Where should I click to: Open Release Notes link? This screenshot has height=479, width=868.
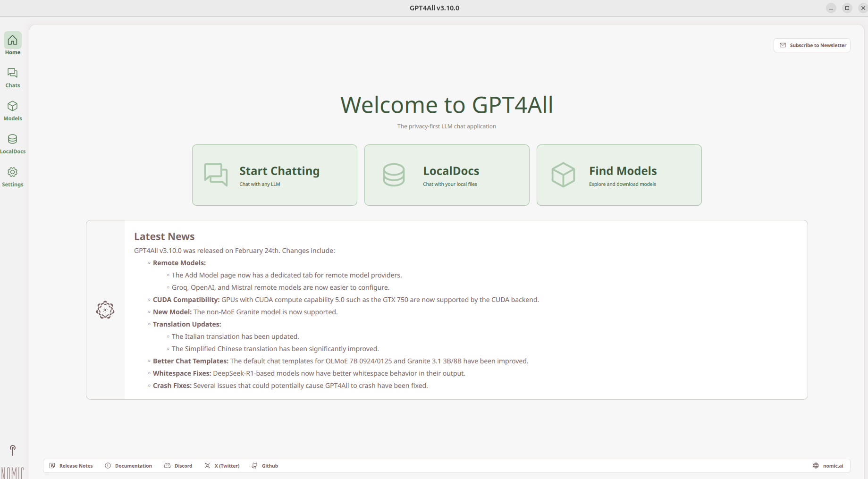pos(71,466)
